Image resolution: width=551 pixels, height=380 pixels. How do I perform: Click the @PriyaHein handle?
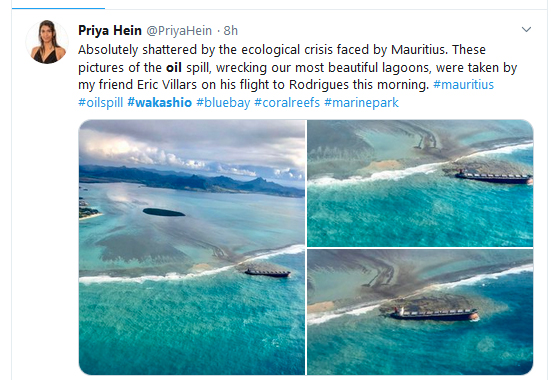tap(179, 31)
